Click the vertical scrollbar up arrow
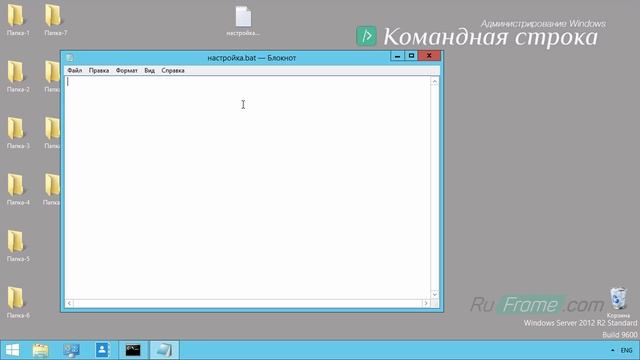This screenshot has height=360, width=640. coord(434,82)
